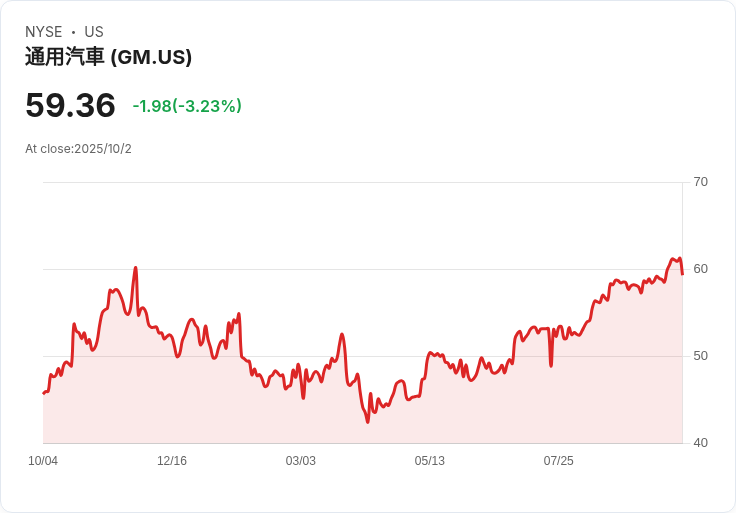Screen dimensions: 736x513
Task: Click the At close:2025/10/2 timestamp
Action: click(x=78, y=149)
